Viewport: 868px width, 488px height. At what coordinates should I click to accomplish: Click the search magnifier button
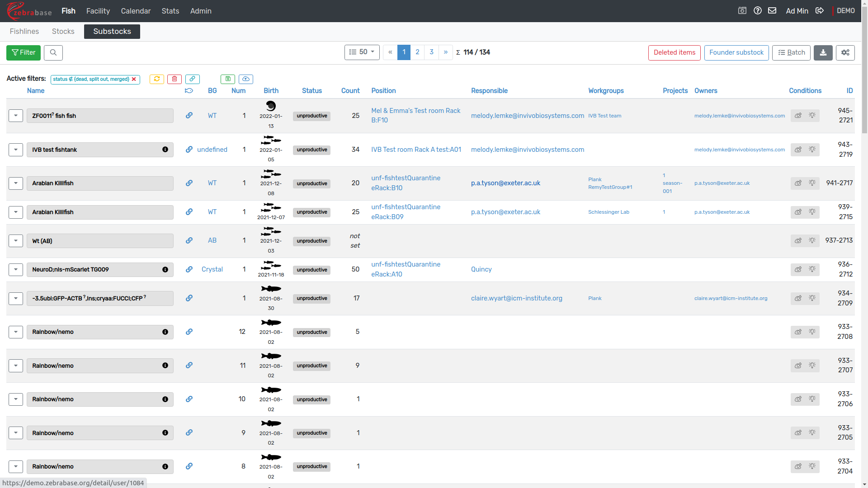coord(53,53)
